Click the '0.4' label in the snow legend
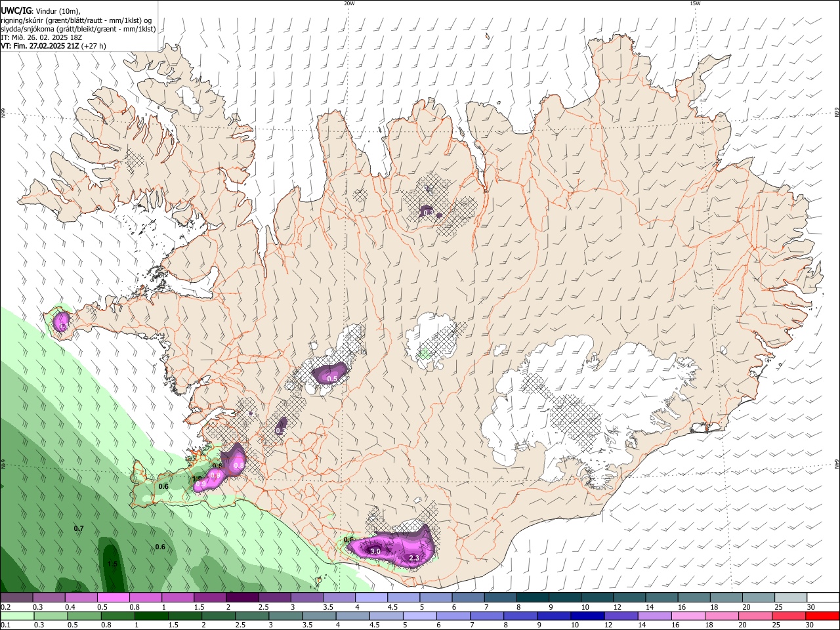Screen dimensions: 840x630 coord(70,607)
